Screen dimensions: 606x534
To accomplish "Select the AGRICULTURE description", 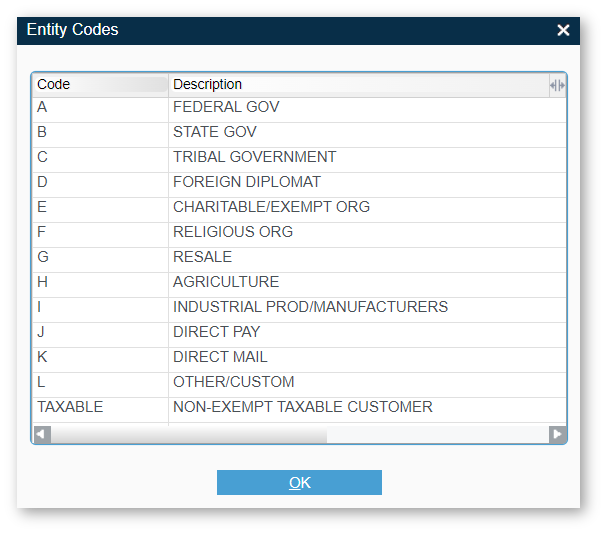I will coord(367,285).
